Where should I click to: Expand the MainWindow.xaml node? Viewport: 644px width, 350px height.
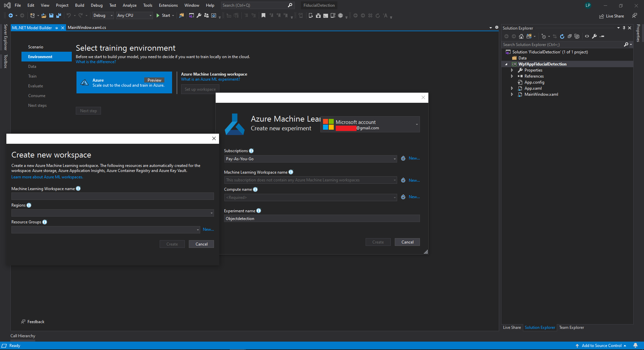pyautogui.click(x=512, y=94)
